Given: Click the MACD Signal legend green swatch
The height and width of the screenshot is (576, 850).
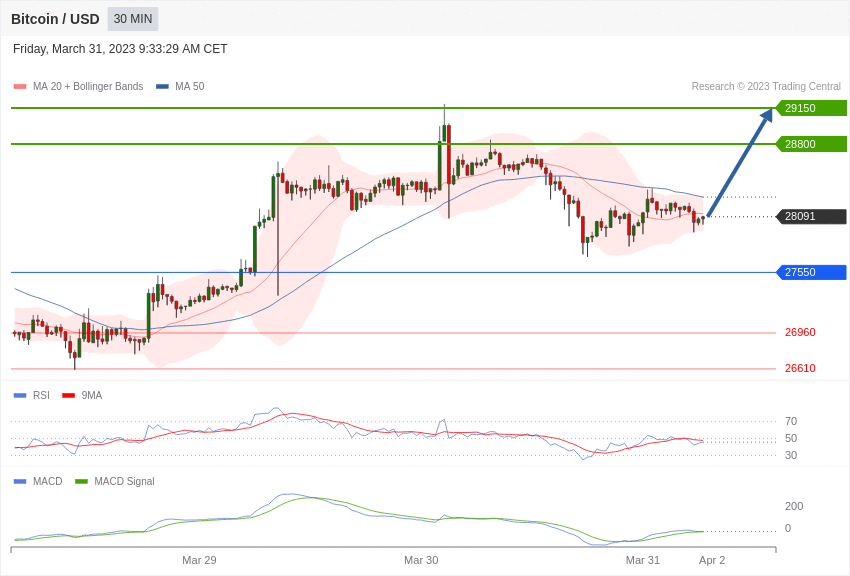Looking at the screenshot, I should pos(81,481).
